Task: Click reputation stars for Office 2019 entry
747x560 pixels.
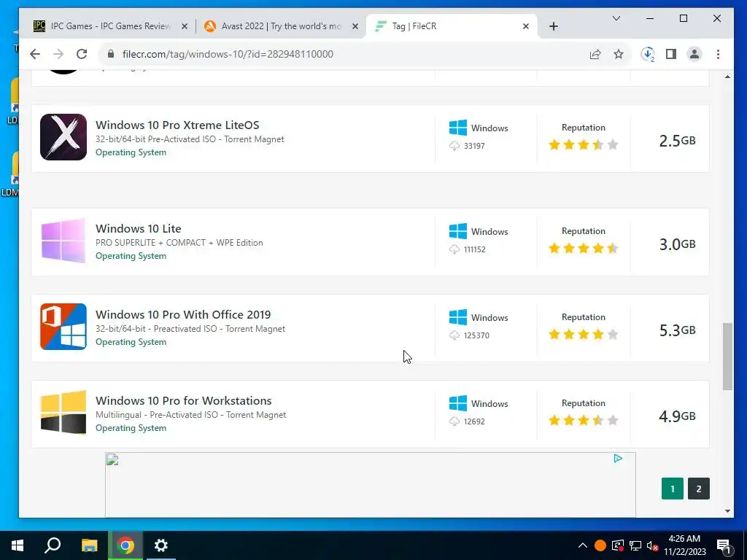Action: [583, 334]
